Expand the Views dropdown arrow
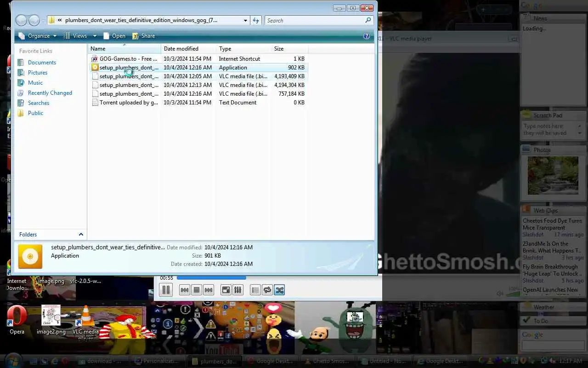 coord(95,36)
